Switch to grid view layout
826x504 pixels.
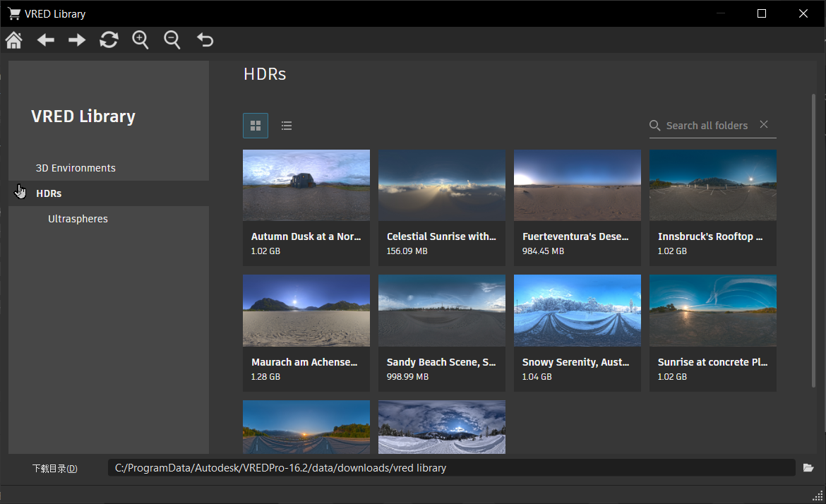[x=256, y=126]
